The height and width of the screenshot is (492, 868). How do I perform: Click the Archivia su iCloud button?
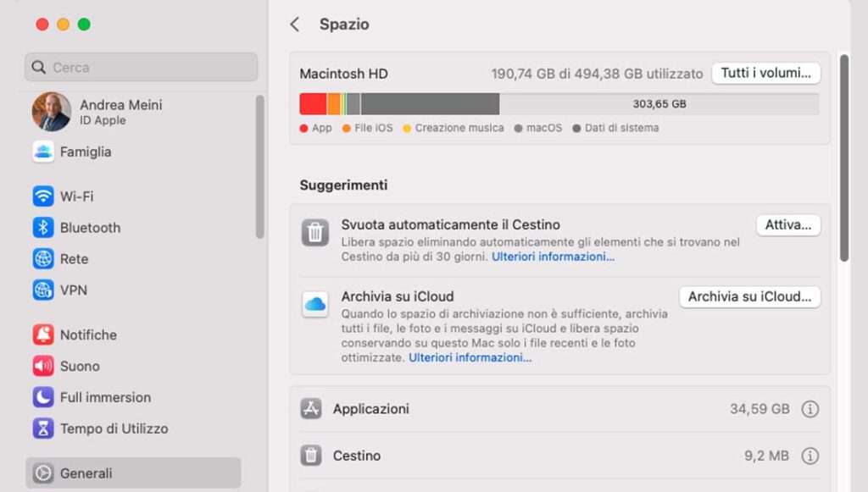749,297
